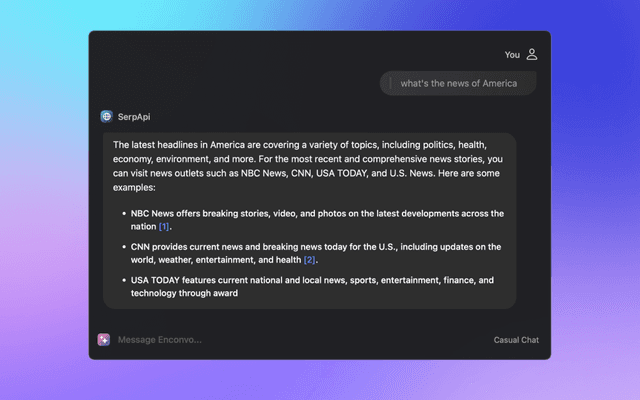This screenshot has width=640, height=400.
Task: Open citation link [1]
Action: tap(164, 227)
